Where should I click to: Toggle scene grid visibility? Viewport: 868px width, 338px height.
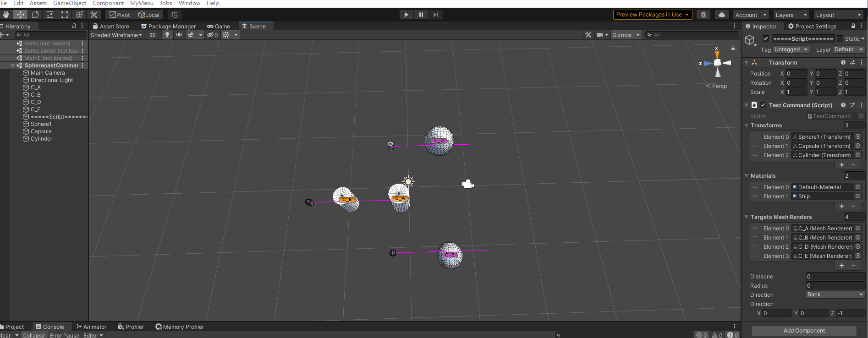point(226,35)
